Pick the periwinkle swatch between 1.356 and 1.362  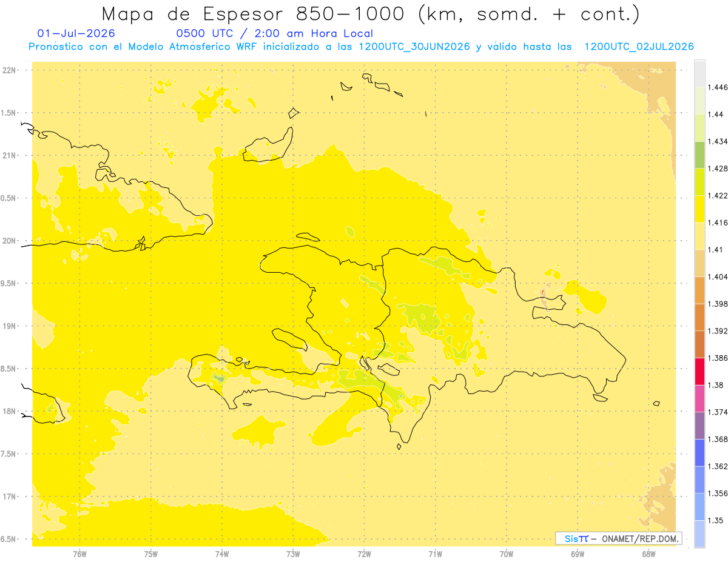click(700, 480)
